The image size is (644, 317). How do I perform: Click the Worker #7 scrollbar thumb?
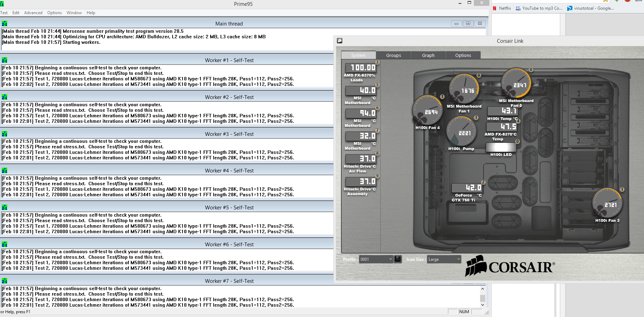[482, 298]
